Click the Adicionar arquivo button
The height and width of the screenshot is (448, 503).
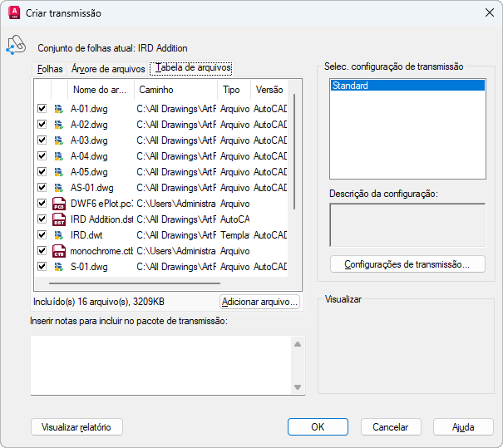coord(259,303)
